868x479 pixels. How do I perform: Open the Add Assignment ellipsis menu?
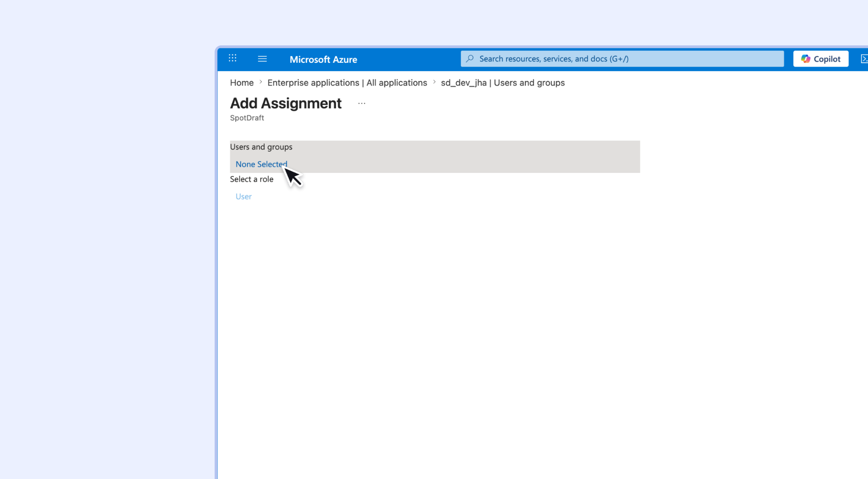pyautogui.click(x=362, y=103)
